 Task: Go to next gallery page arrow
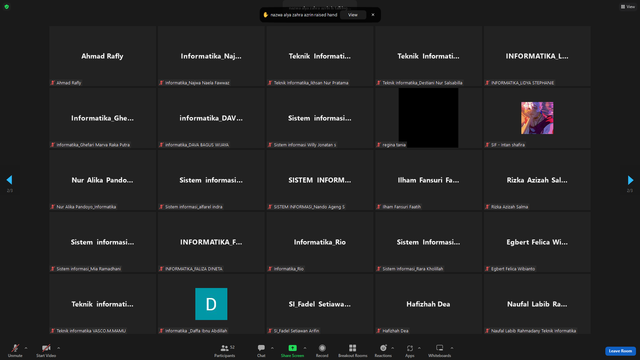point(630,180)
